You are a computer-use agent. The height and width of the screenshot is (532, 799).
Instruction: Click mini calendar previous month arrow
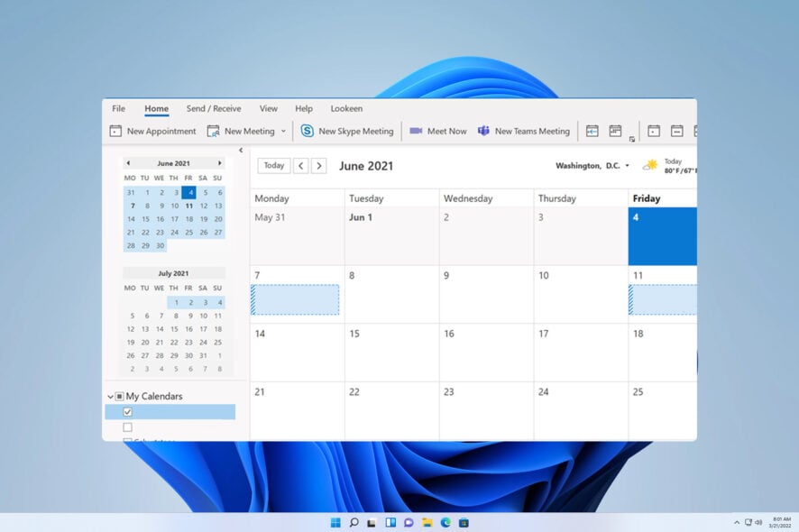[x=128, y=163]
